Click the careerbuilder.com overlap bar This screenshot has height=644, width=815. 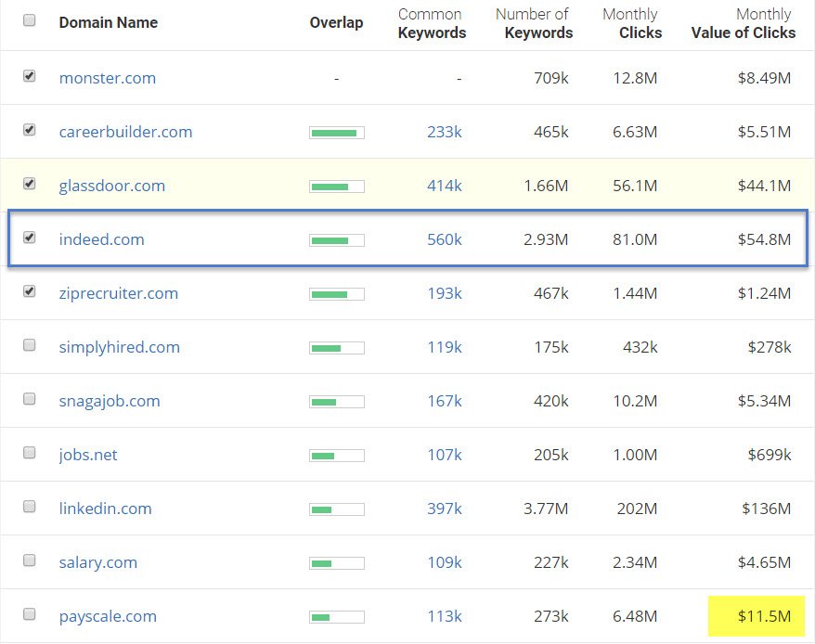[337, 133]
